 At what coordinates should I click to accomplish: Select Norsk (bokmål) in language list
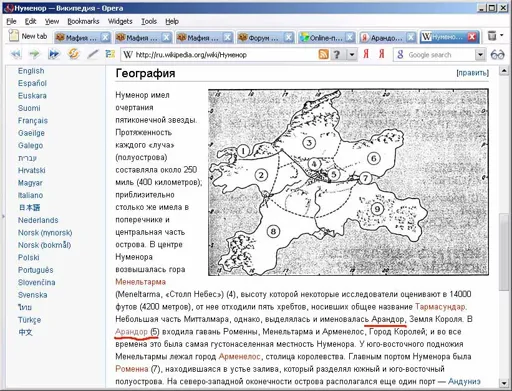(44, 245)
